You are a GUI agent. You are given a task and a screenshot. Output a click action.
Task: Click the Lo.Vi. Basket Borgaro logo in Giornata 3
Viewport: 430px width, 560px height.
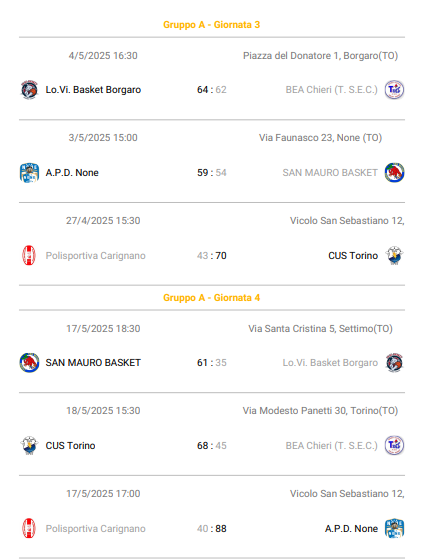tap(29, 90)
